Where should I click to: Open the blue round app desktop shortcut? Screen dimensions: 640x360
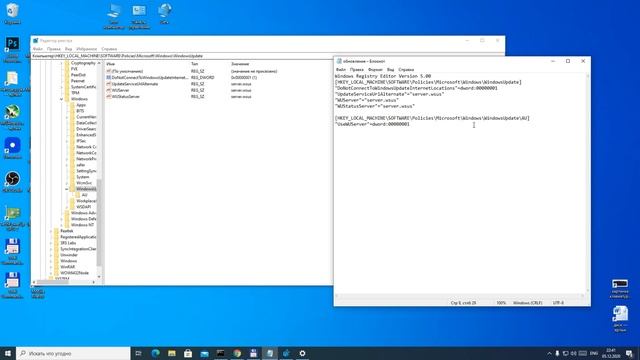[x=12, y=145]
